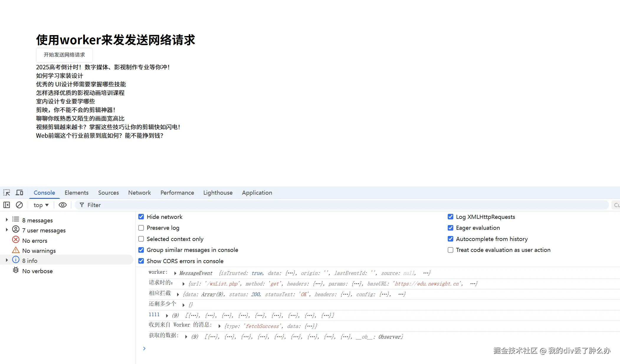Viewport: 620px width, 364px height.
Task: Open the Lighthouse tab
Action: [x=218, y=193]
